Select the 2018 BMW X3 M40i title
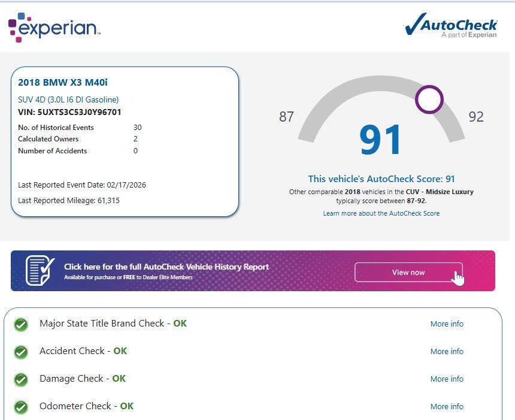This screenshot has height=420, width=515. pos(63,83)
